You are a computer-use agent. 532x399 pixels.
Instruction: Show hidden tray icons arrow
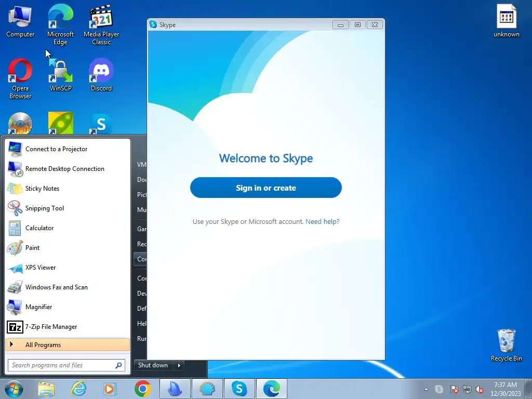point(426,389)
